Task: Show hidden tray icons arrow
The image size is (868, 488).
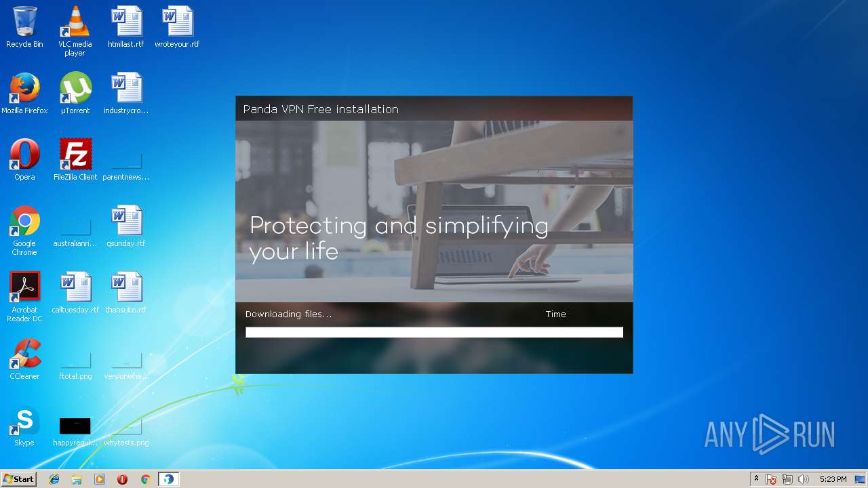Action: tap(757, 479)
